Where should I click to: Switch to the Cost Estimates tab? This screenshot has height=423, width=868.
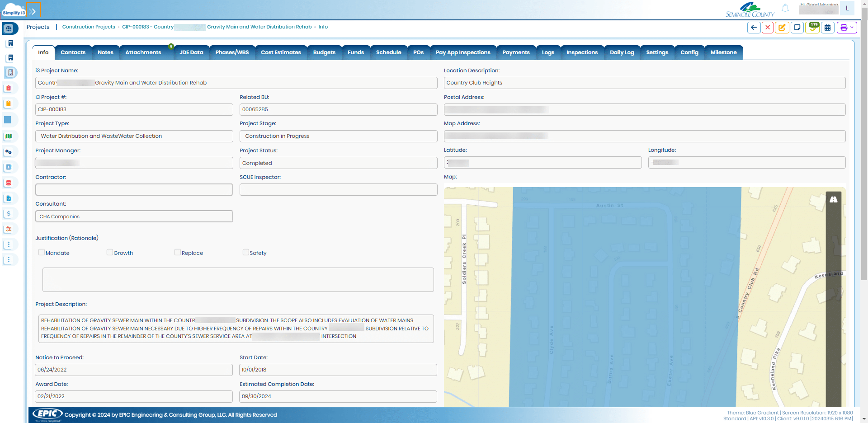281,52
